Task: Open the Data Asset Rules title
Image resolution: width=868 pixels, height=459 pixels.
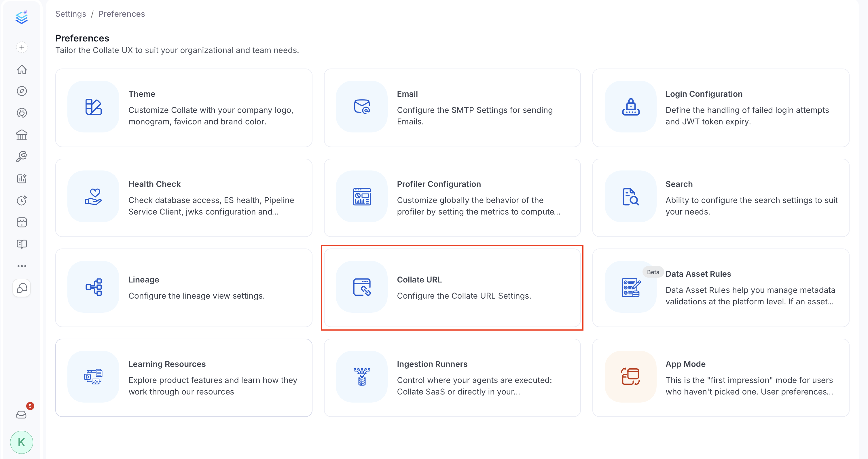Action: pyautogui.click(x=698, y=274)
